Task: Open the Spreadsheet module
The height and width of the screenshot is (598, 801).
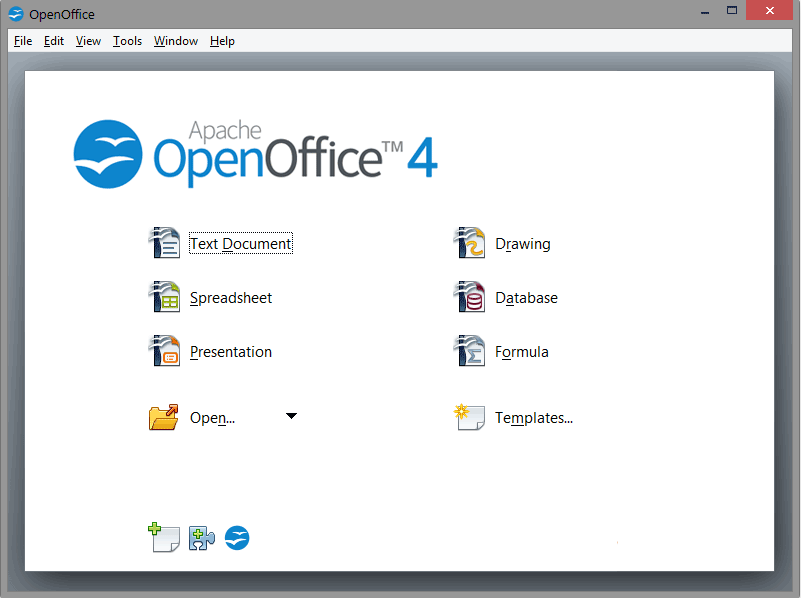Action: point(229,297)
